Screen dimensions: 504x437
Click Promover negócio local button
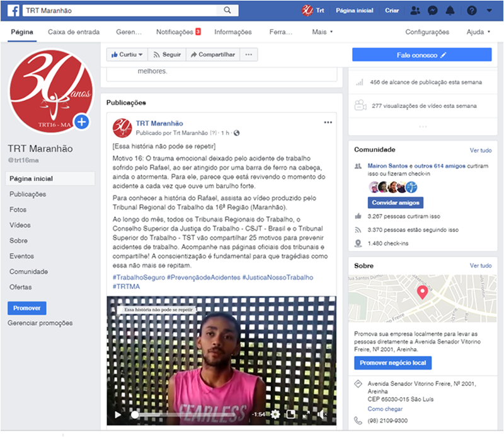[392, 363]
